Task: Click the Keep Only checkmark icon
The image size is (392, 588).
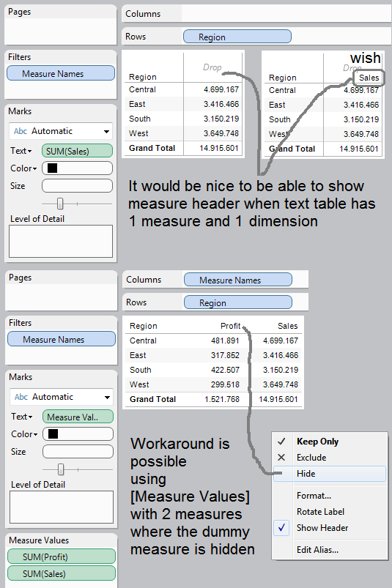Action: [281, 442]
